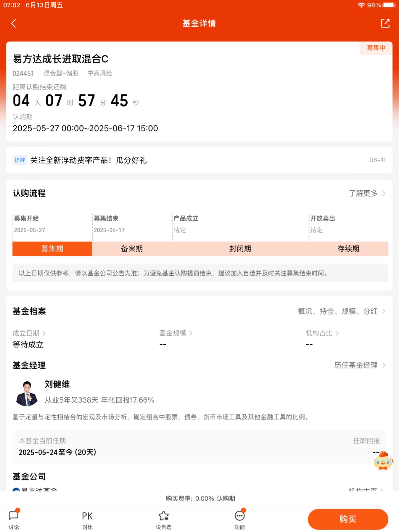Tap the 中高风险 risk label
399x532 pixels.
(100, 73)
